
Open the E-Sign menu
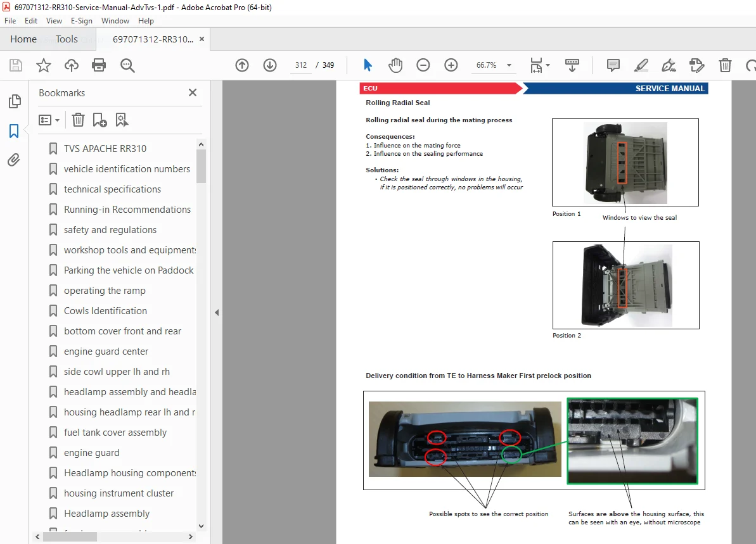coord(82,21)
